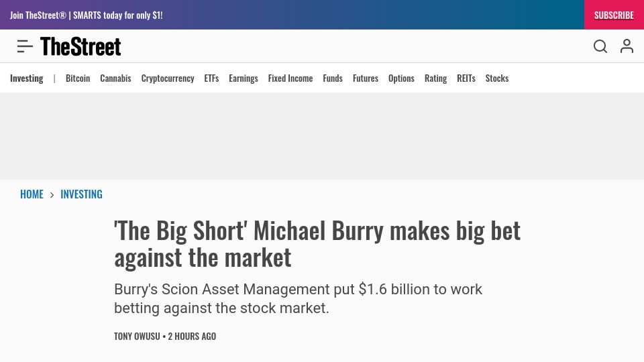Go to the Cannabis category
This screenshot has width=644, height=362.
(115, 78)
